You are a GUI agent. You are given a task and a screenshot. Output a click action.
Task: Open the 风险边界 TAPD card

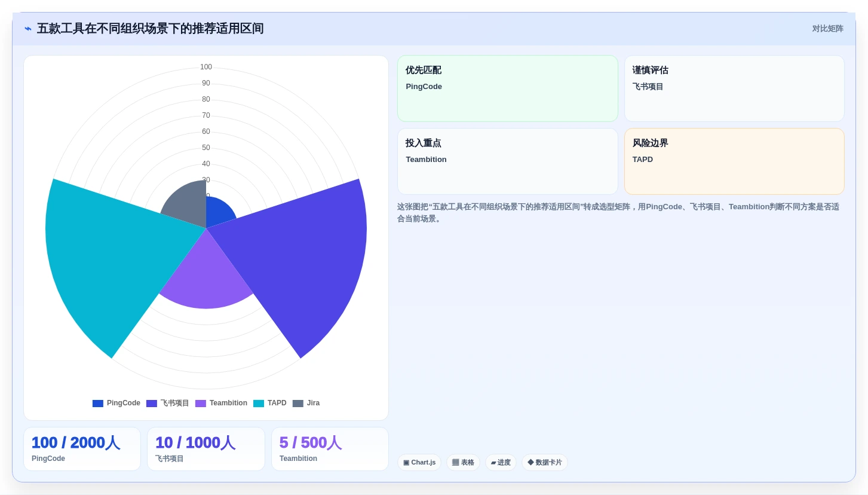click(x=734, y=161)
